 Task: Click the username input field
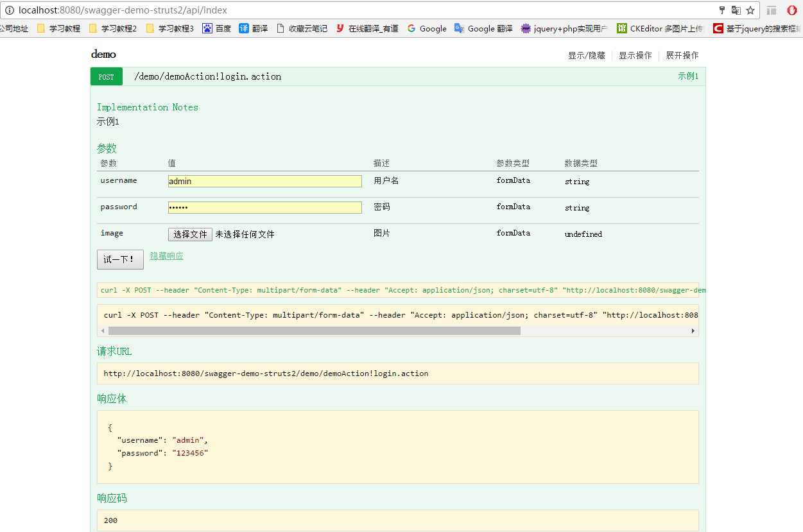coord(264,181)
